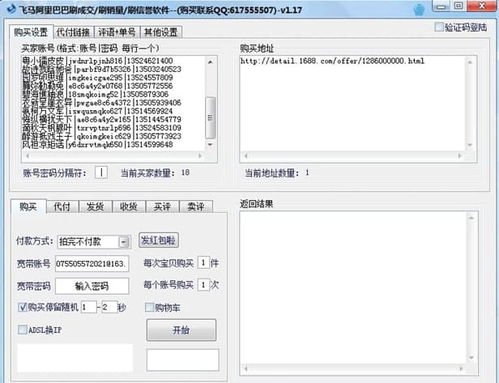Click the buyer accounts vertical scrollbar thumb

[210, 118]
